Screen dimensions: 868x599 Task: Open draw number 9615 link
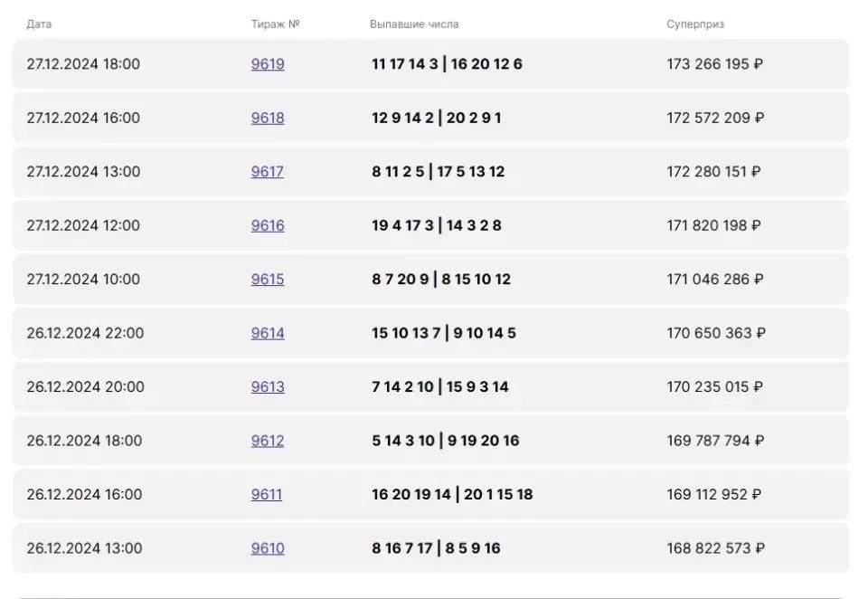click(x=268, y=280)
